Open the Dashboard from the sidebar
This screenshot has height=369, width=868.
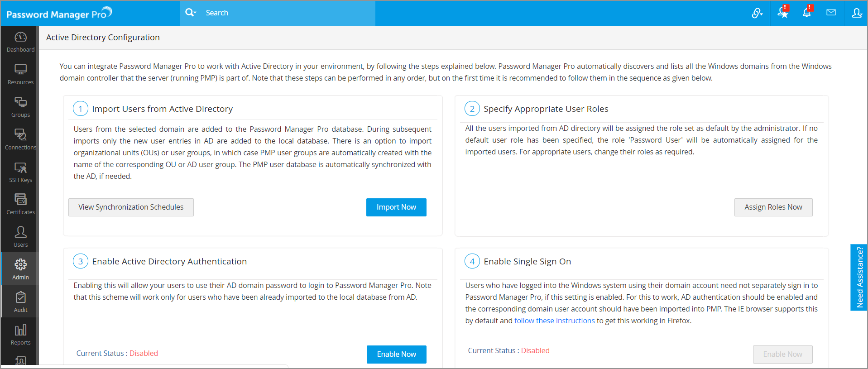(x=20, y=42)
